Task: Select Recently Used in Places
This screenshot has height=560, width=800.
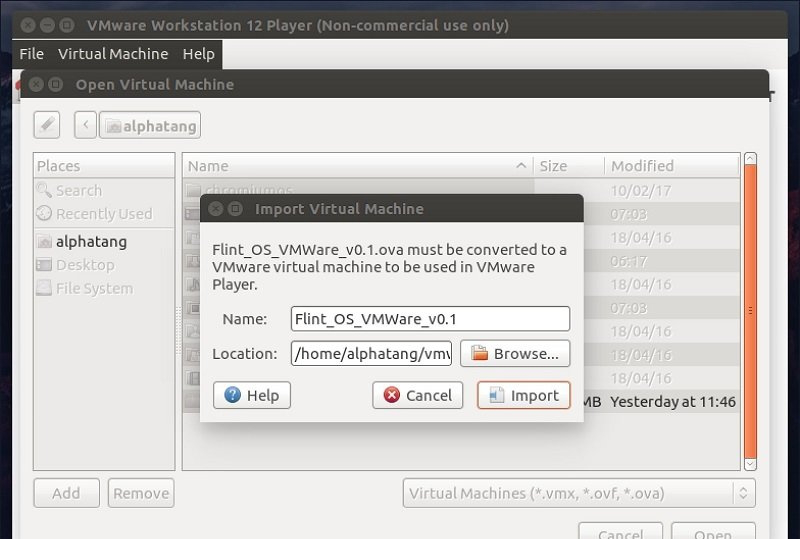Action: tap(104, 214)
